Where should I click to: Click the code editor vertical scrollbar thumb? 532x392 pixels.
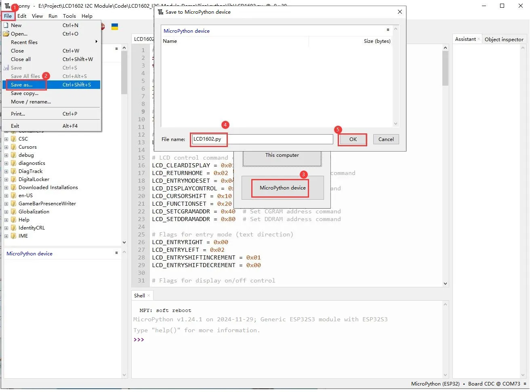point(445,68)
